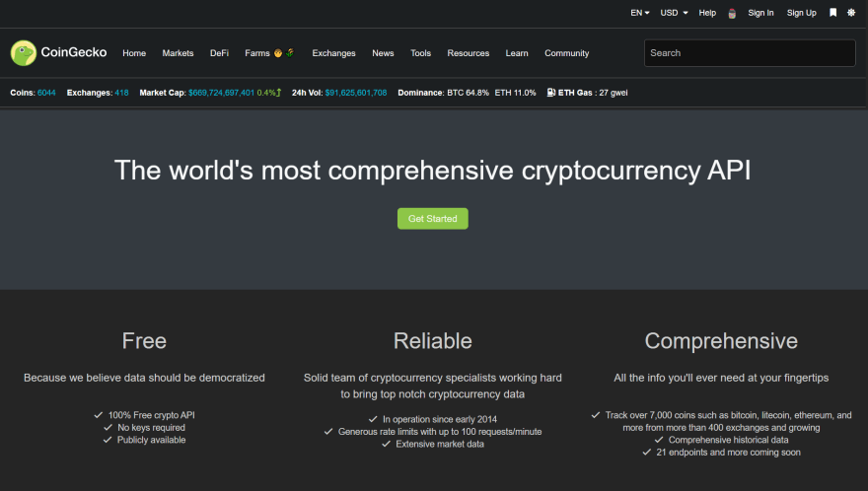Click the cryptocurrency API headline
The image size is (868, 491).
click(432, 170)
